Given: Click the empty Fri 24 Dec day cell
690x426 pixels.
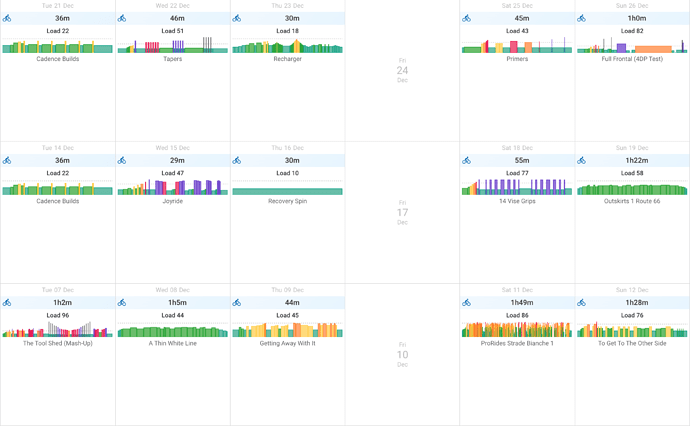Looking at the screenshot, I should [402, 70].
